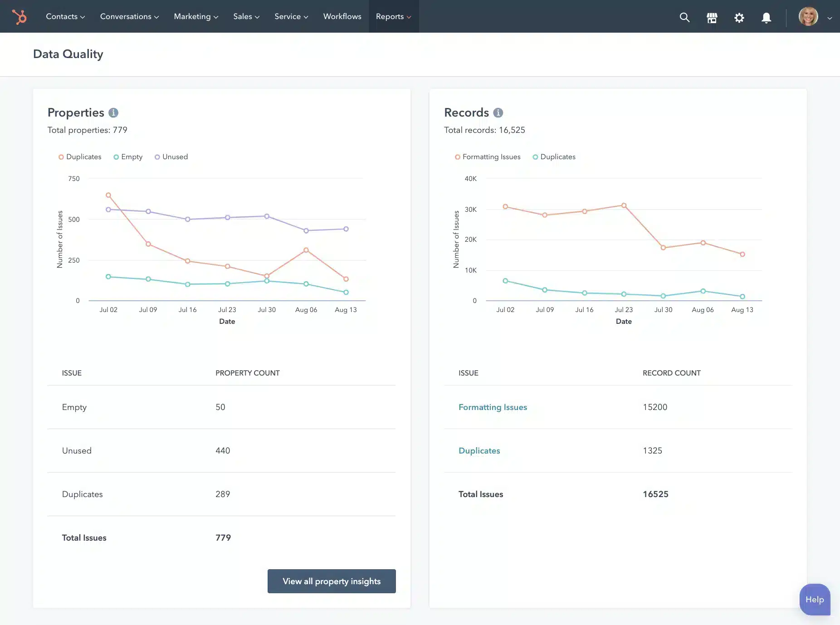Open the Contacts menu

(x=65, y=16)
